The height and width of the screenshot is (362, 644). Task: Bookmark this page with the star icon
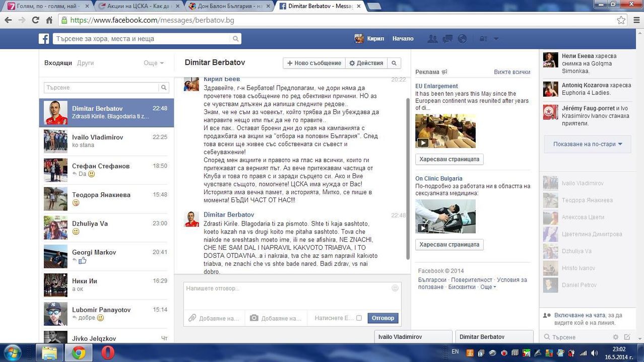pos(621,20)
